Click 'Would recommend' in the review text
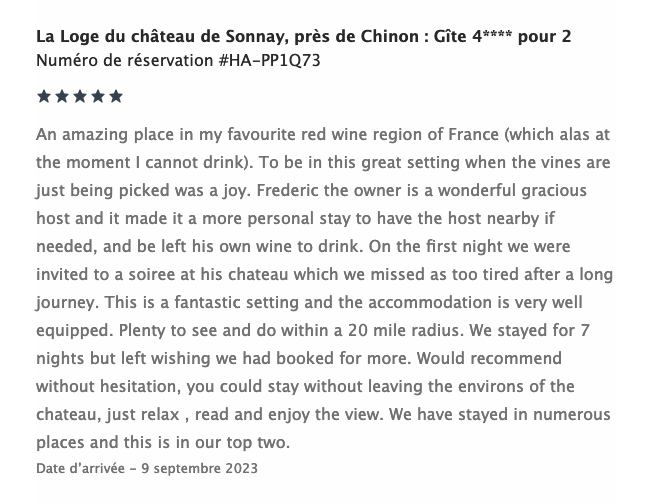The width and height of the screenshot is (667, 504). [489, 358]
